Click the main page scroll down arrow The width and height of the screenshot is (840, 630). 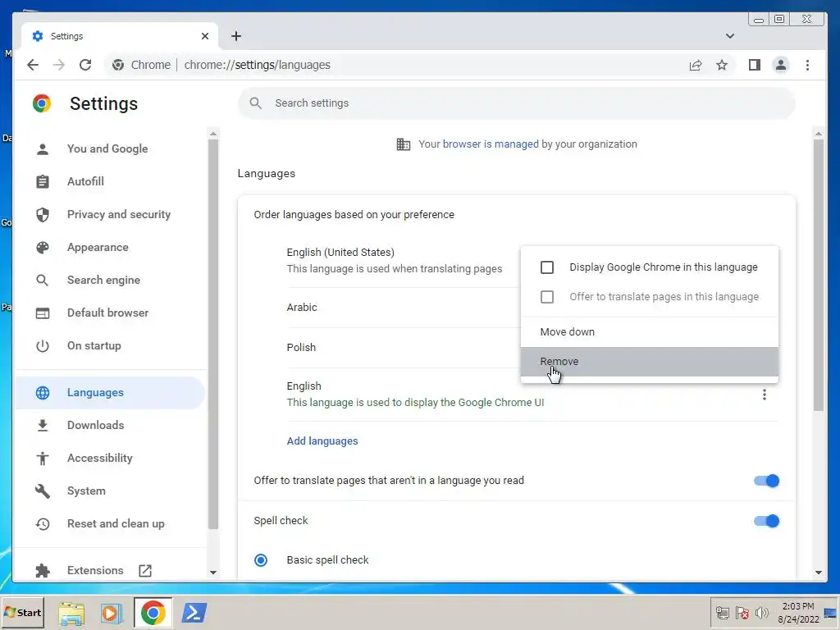tap(818, 572)
